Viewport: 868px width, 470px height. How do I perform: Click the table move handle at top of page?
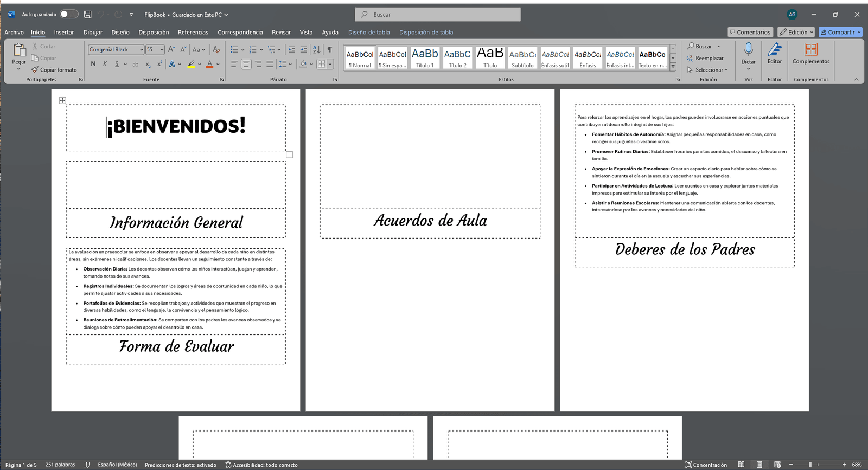[62, 100]
